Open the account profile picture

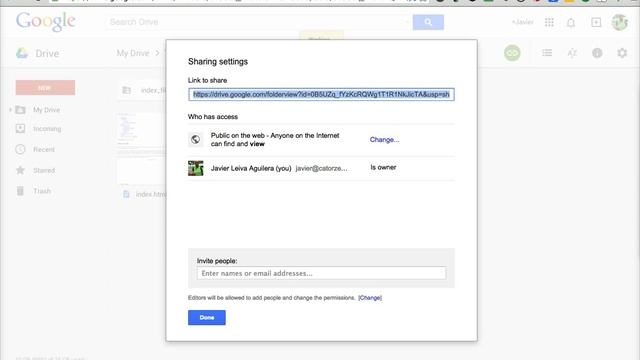tap(620, 22)
